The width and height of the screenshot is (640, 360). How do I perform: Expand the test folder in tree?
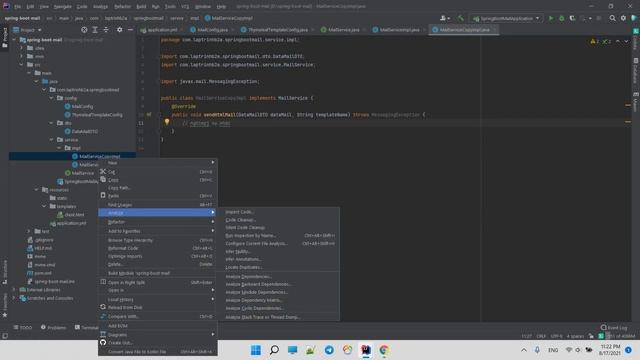[29, 231]
